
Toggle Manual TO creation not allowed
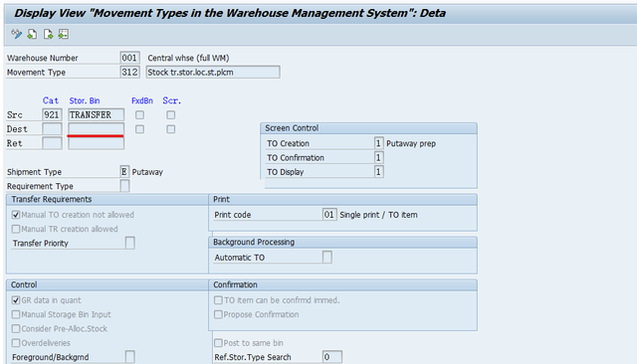(x=16, y=215)
